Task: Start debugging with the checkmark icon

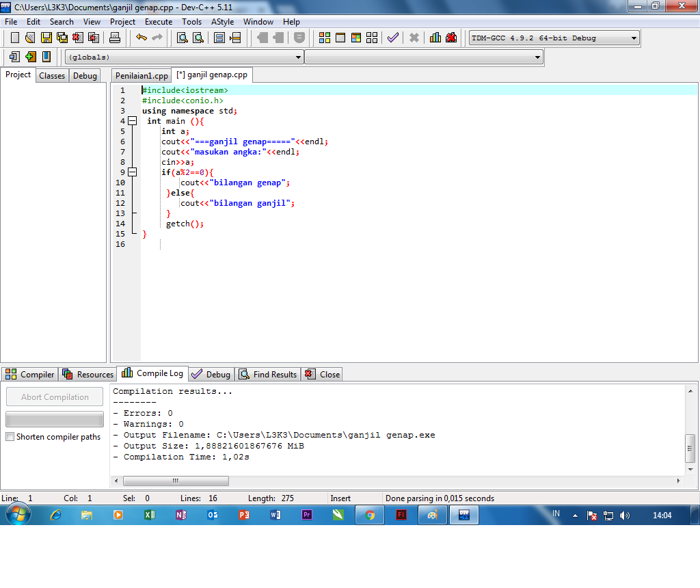Action: (x=392, y=38)
